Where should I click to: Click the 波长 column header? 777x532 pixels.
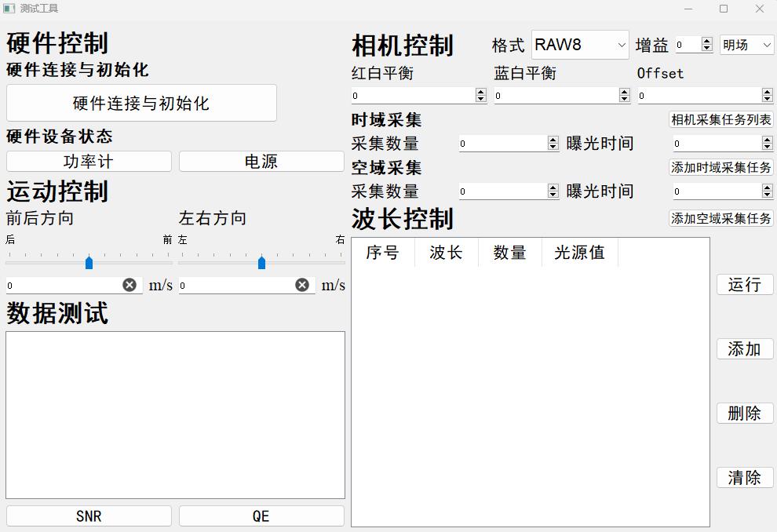tap(446, 253)
